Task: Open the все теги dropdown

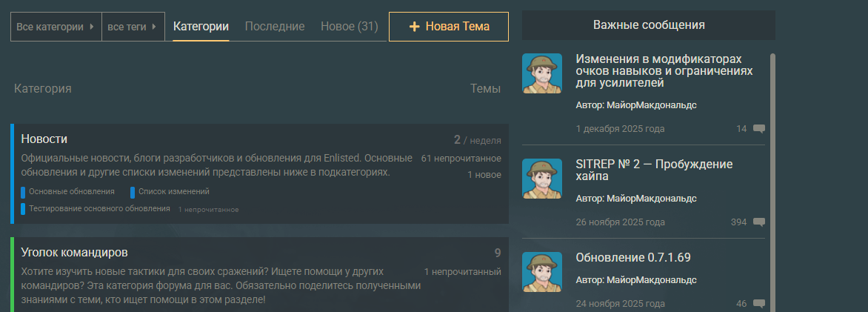Action: (x=133, y=27)
